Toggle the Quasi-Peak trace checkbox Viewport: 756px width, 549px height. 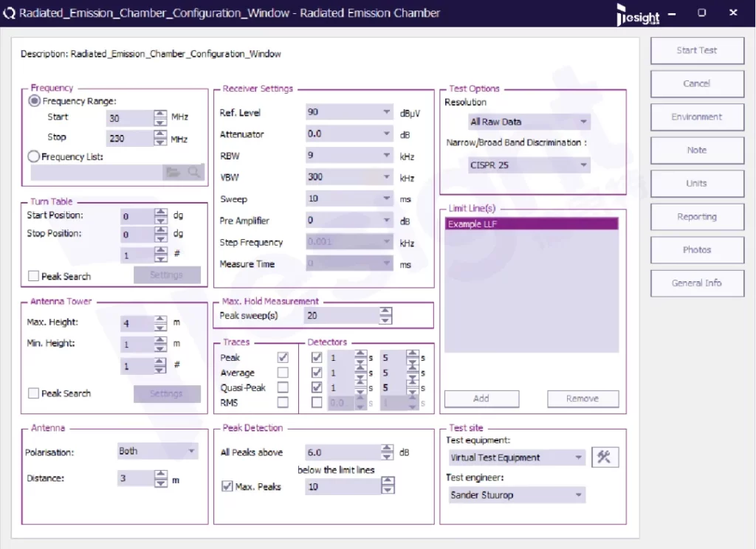(283, 387)
